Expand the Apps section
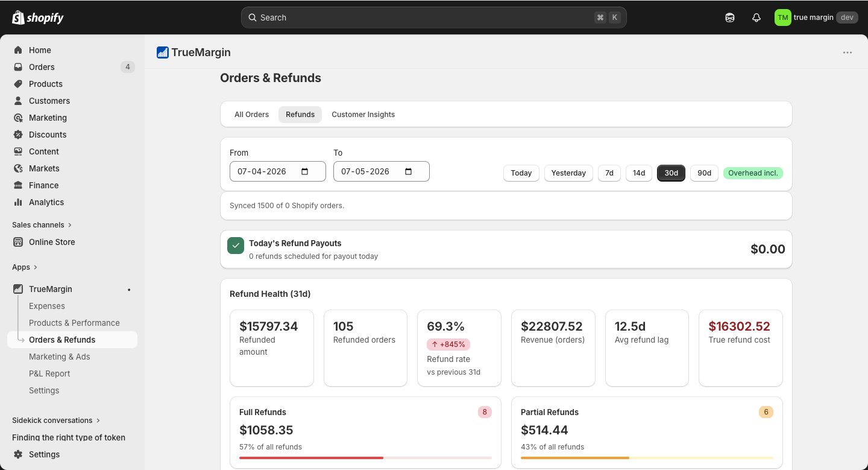 coord(25,267)
